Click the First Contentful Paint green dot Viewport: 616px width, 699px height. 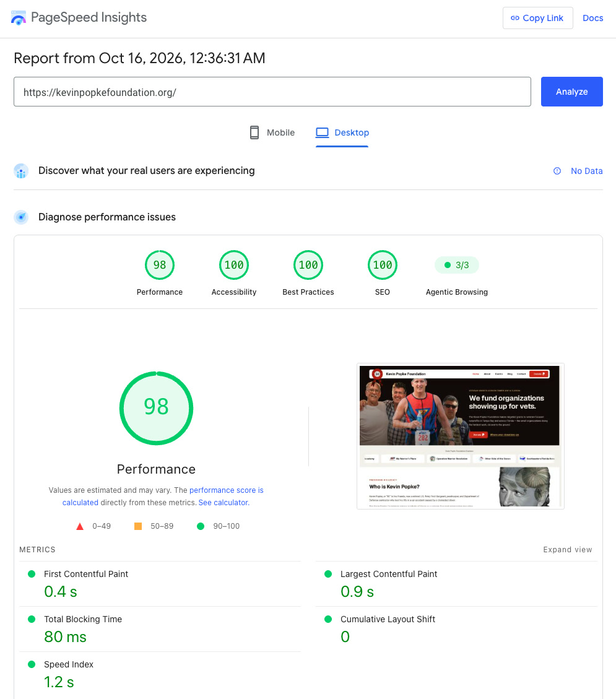(32, 574)
